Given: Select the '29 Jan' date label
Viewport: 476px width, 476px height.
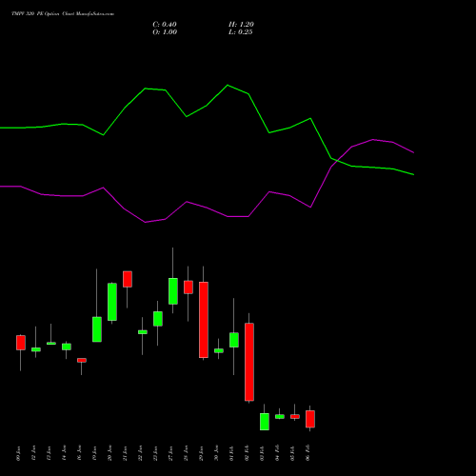Looking at the screenshot, I should pos(201,453).
